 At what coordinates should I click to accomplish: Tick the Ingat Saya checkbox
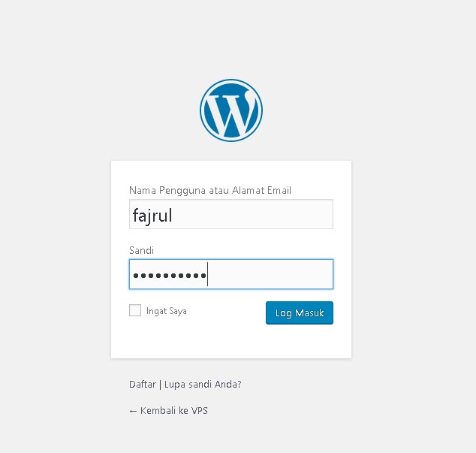(x=135, y=310)
